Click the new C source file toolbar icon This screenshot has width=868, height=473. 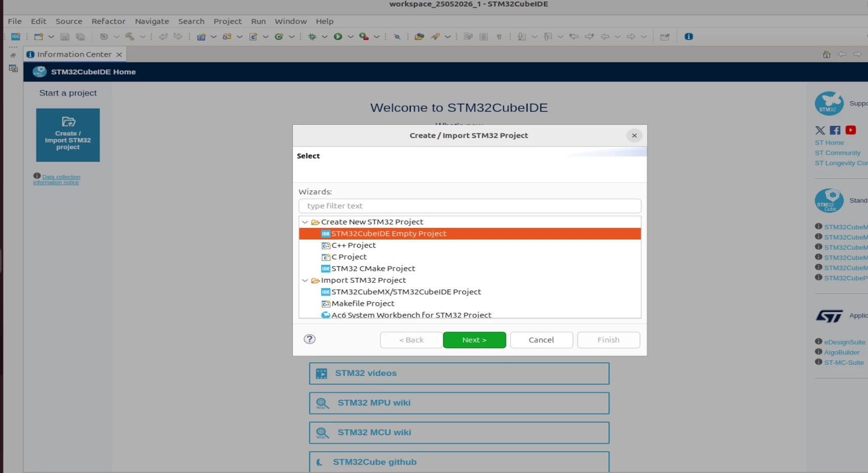pos(253,36)
